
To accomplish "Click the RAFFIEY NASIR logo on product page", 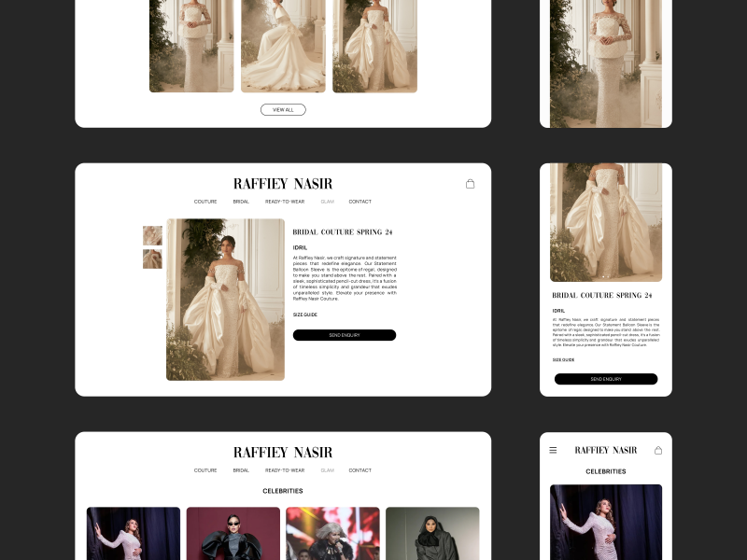I will [283, 184].
